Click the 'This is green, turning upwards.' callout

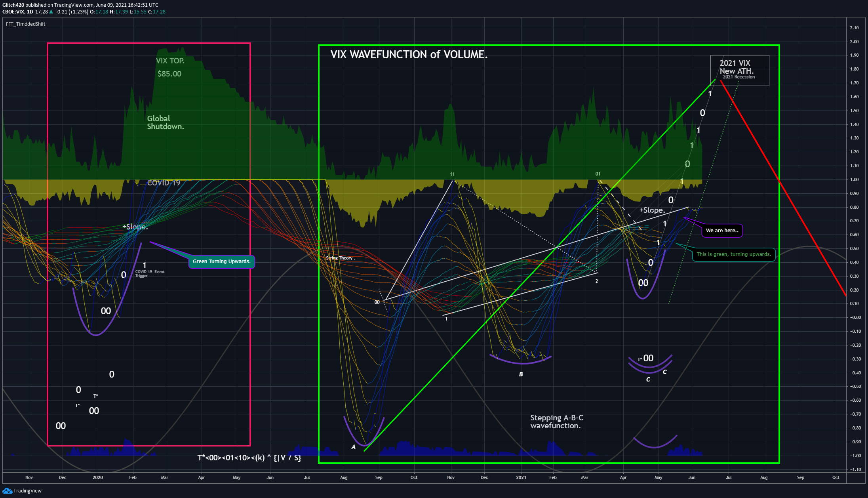734,254
